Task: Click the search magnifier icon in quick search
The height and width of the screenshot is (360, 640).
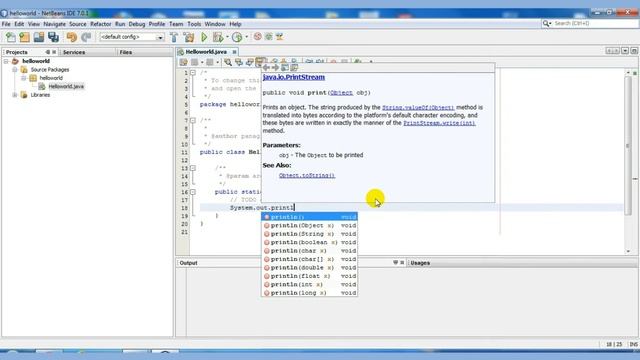Action: pyautogui.click(x=546, y=24)
